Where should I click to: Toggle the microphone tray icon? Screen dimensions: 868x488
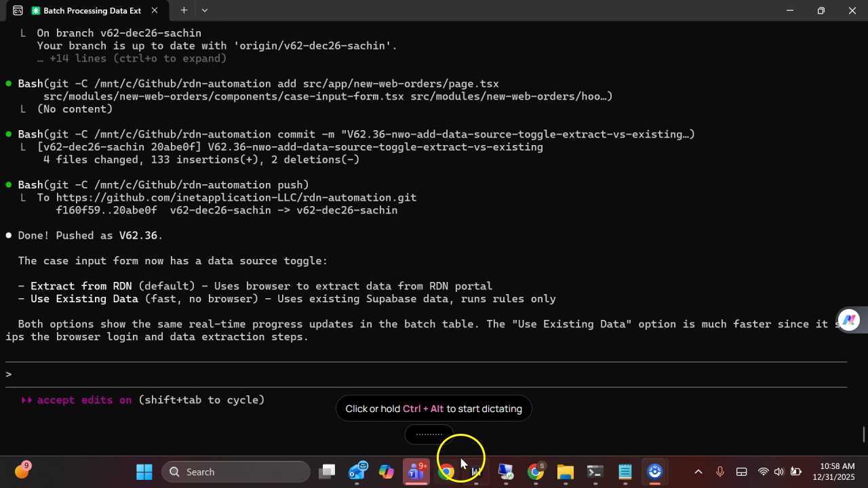point(719,472)
